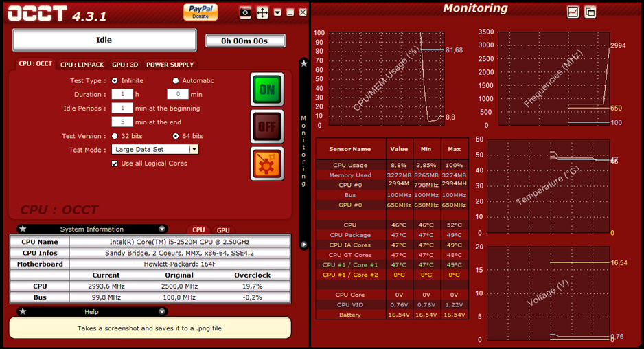Click the move window arrows icon
The width and height of the screenshot is (644, 349).
(x=262, y=13)
